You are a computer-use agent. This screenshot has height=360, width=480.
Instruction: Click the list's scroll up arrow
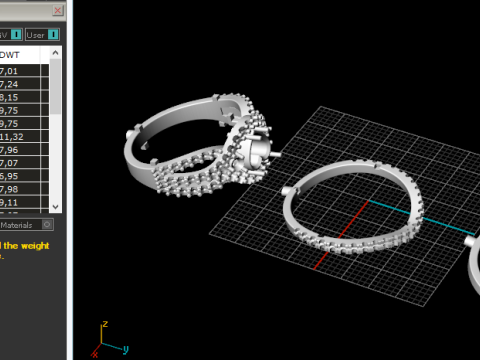pyautogui.click(x=55, y=53)
